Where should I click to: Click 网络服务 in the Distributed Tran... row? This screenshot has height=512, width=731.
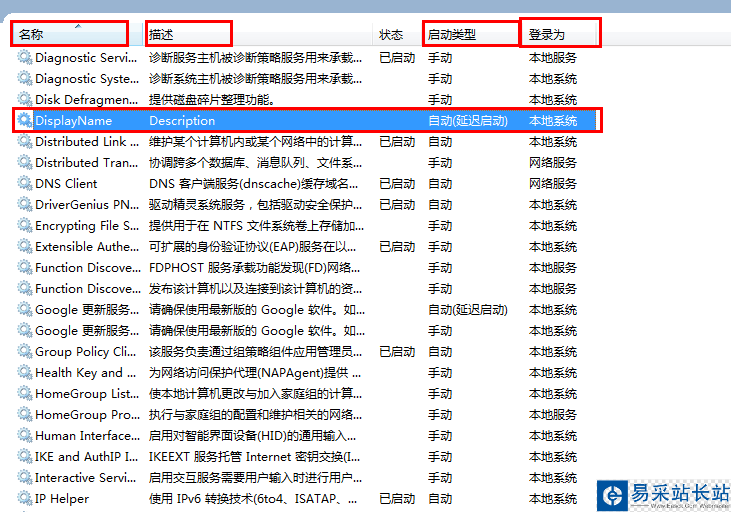pos(552,163)
